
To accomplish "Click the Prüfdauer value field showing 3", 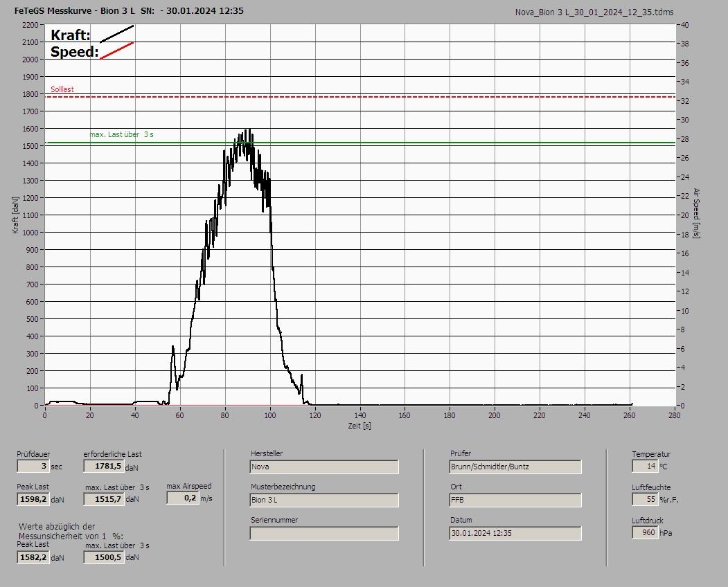I will (33, 466).
